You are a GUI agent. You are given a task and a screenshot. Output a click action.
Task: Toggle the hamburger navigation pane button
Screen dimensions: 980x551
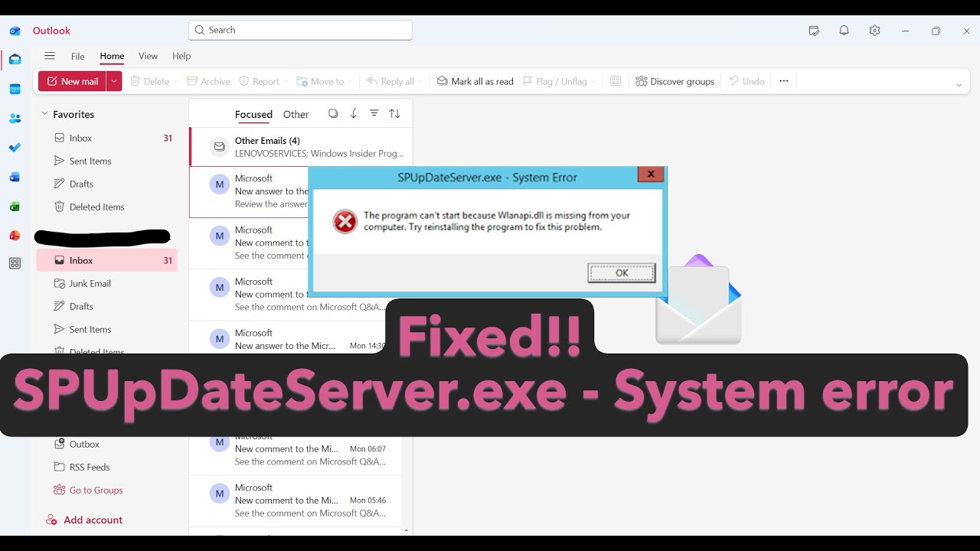click(x=50, y=56)
